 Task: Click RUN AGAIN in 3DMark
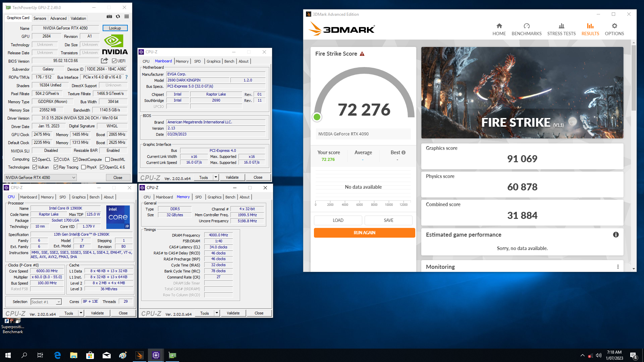pyautogui.click(x=364, y=233)
